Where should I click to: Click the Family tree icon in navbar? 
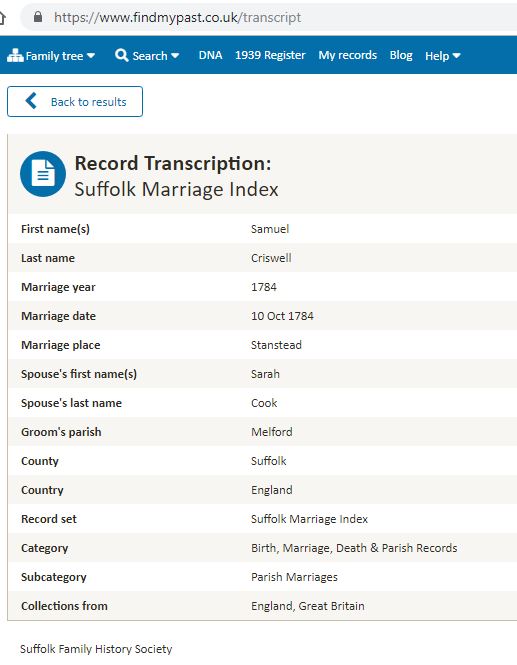pos(15,56)
